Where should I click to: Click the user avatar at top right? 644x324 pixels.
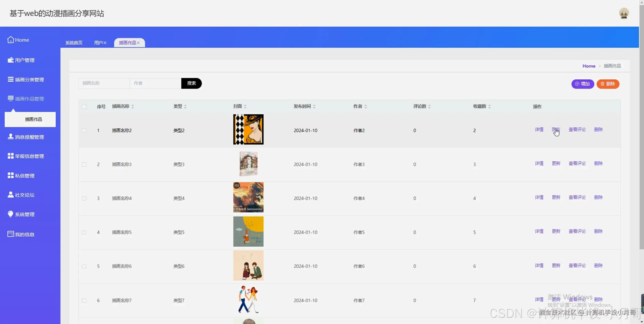(x=624, y=13)
